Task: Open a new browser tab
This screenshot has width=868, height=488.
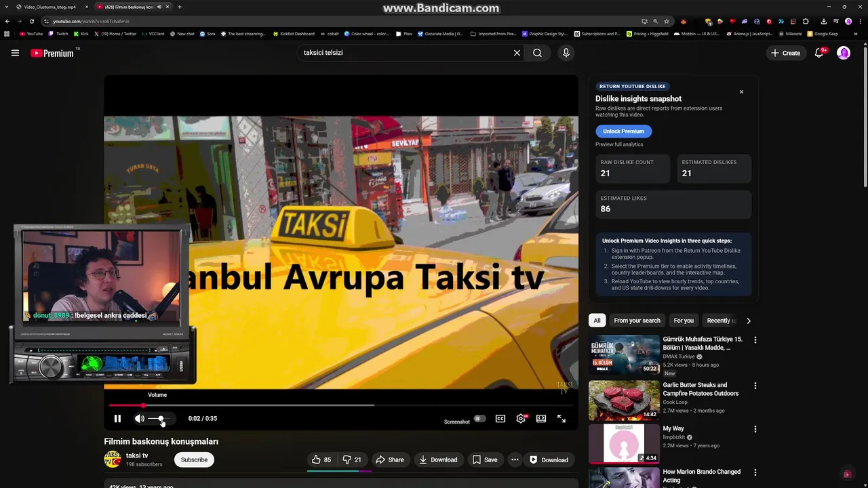Action: 179,7
